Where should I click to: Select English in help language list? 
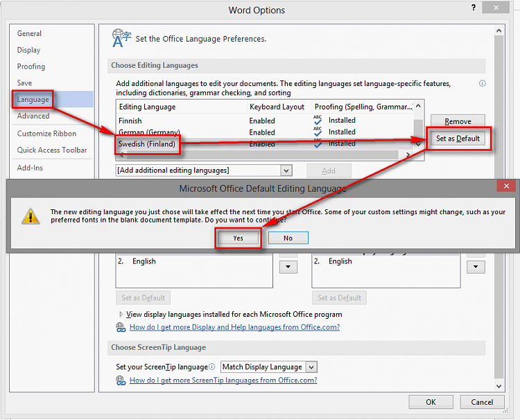[x=340, y=261]
